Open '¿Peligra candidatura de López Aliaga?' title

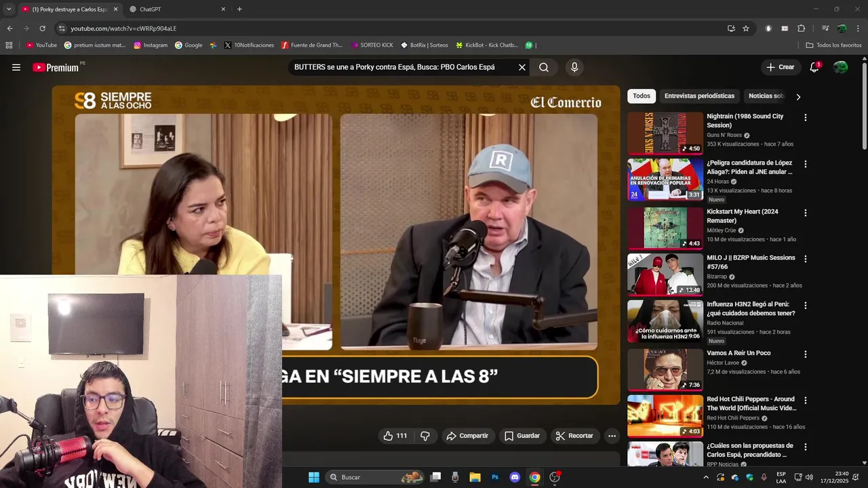749,167
